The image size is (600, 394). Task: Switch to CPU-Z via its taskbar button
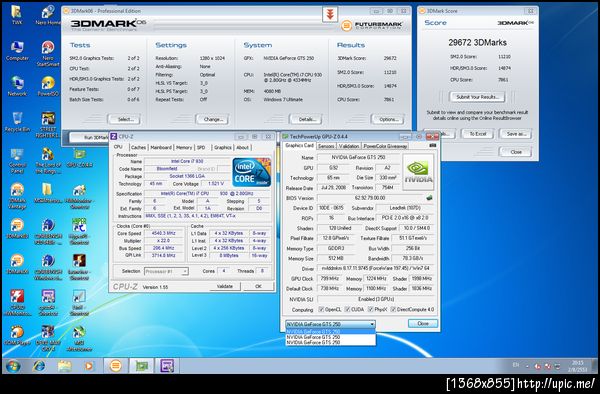pos(167,366)
